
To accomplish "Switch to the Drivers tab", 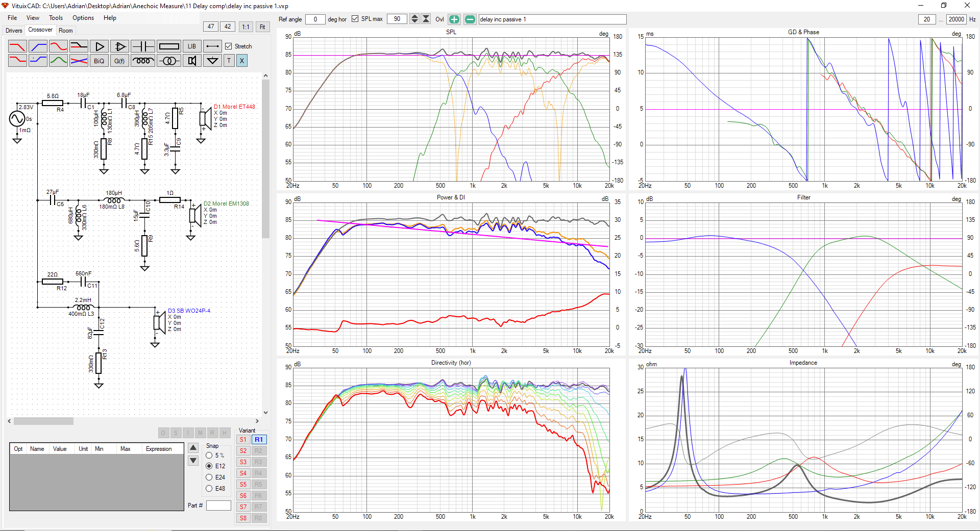I will tap(14, 31).
